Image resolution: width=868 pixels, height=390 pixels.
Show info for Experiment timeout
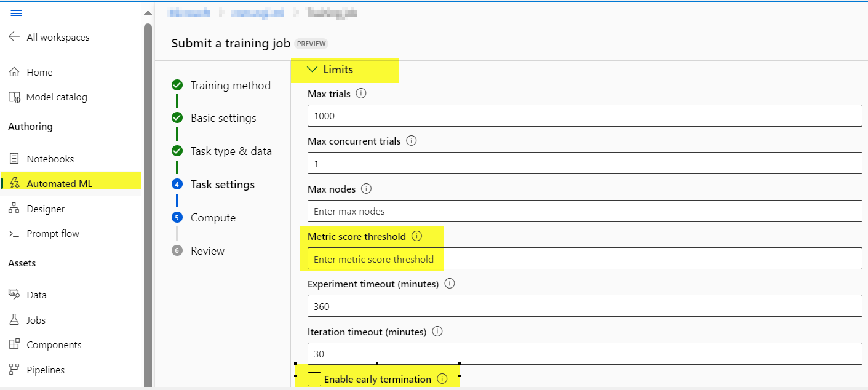pos(449,284)
